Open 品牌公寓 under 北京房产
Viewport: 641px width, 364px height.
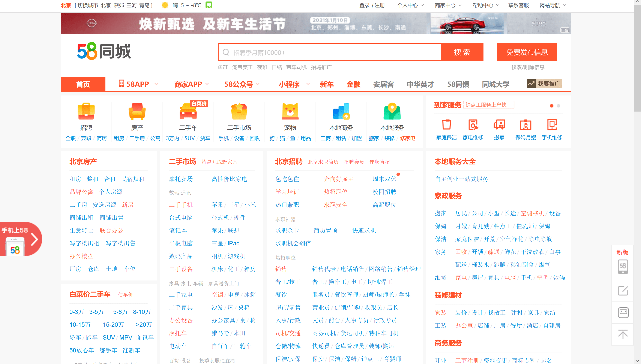click(x=81, y=192)
